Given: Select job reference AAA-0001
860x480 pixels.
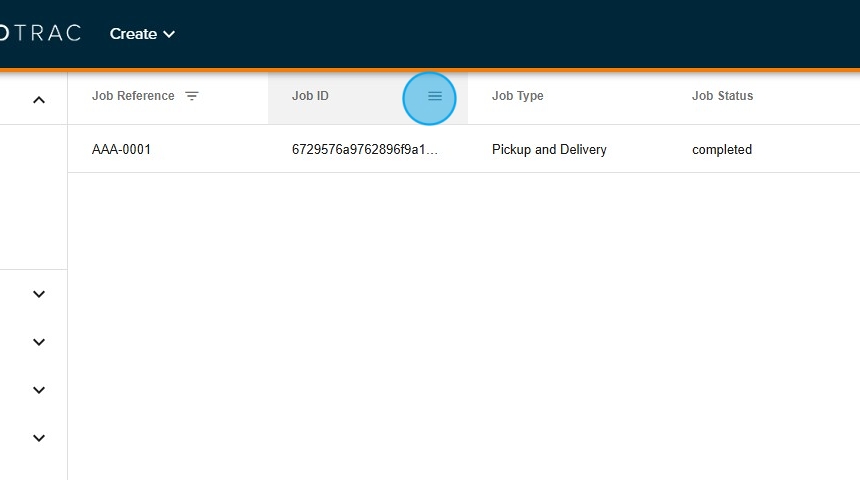Looking at the screenshot, I should pyautogui.click(x=121, y=150).
